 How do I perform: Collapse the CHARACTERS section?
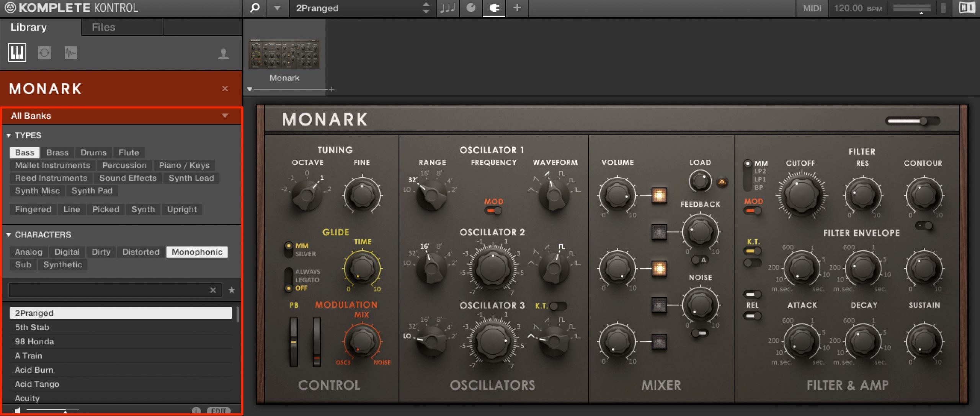click(x=8, y=234)
